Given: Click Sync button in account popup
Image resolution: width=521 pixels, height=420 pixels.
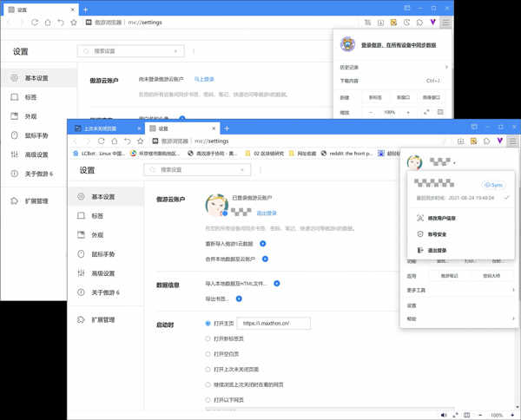Looking at the screenshot, I should click(x=493, y=185).
